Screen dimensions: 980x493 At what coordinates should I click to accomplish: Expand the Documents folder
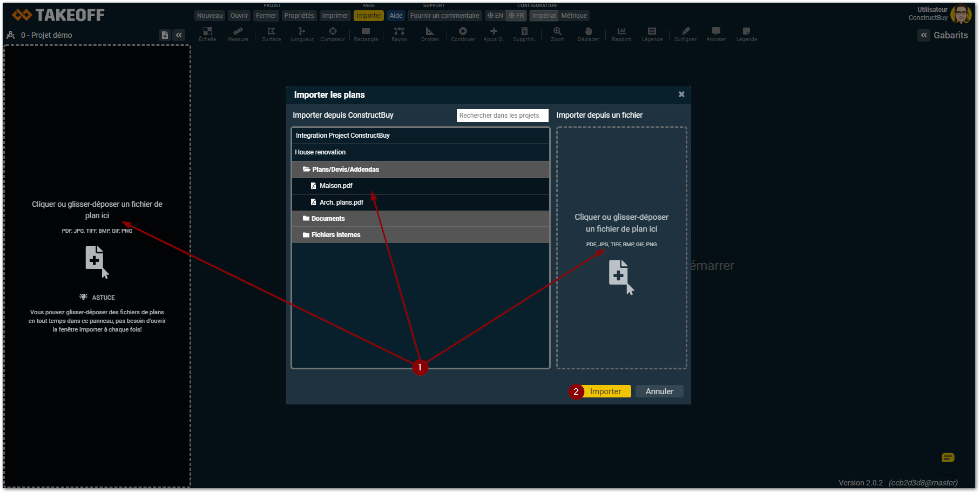pos(328,219)
